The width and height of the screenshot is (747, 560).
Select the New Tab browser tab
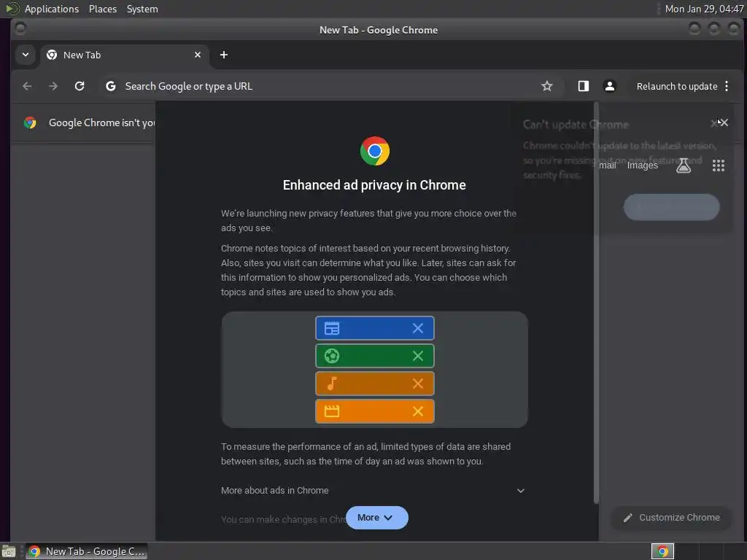[124, 55]
